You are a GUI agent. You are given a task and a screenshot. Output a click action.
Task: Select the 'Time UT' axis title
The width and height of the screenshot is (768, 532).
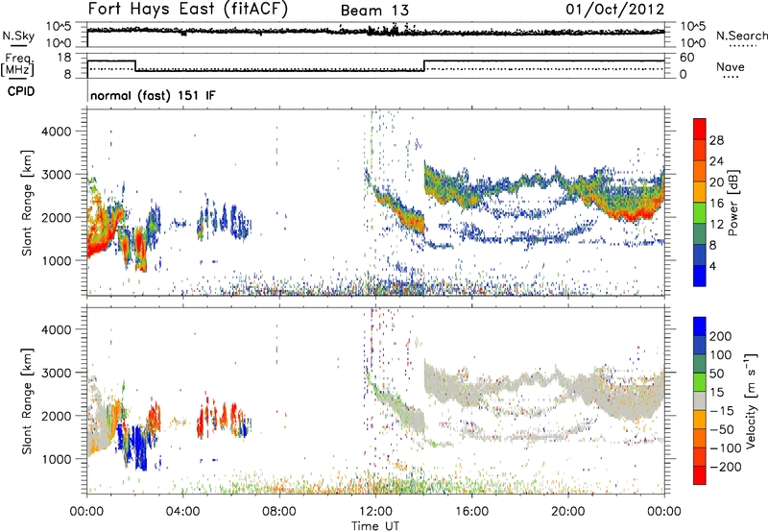coord(375,526)
